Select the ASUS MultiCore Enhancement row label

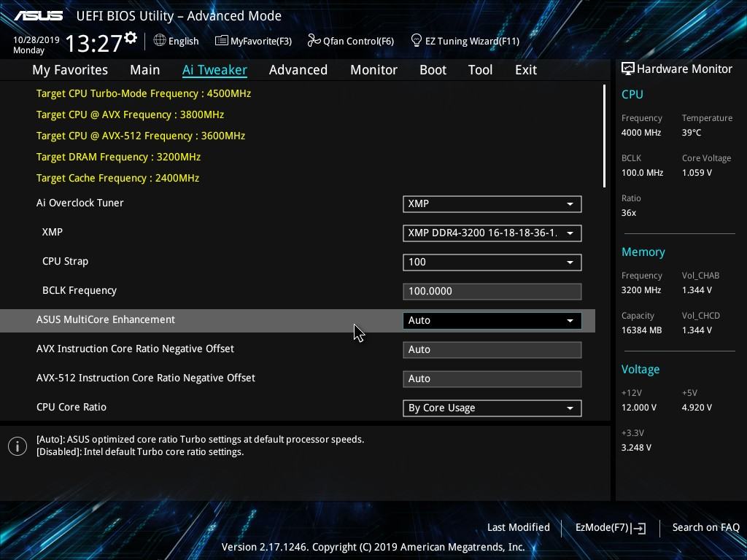[x=106, y=319]
